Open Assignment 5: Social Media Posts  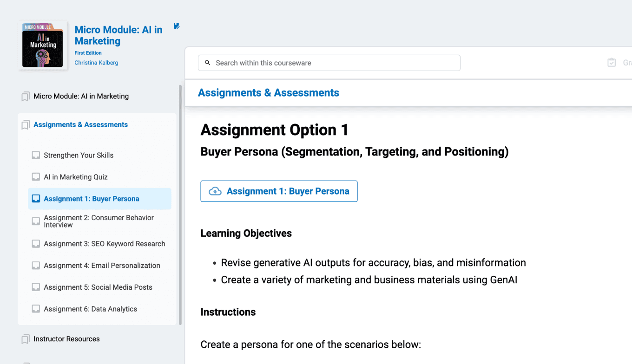click(x=98, y=287)
